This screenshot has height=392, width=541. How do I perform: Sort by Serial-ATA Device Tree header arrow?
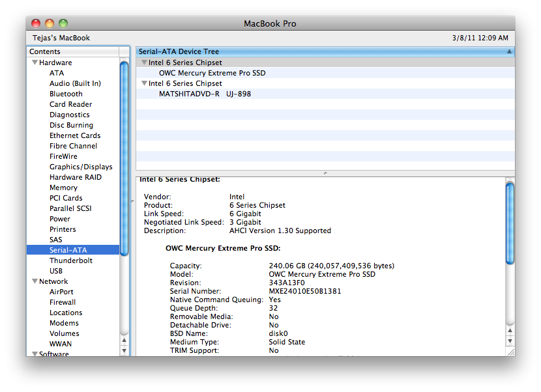click(509, 51)
